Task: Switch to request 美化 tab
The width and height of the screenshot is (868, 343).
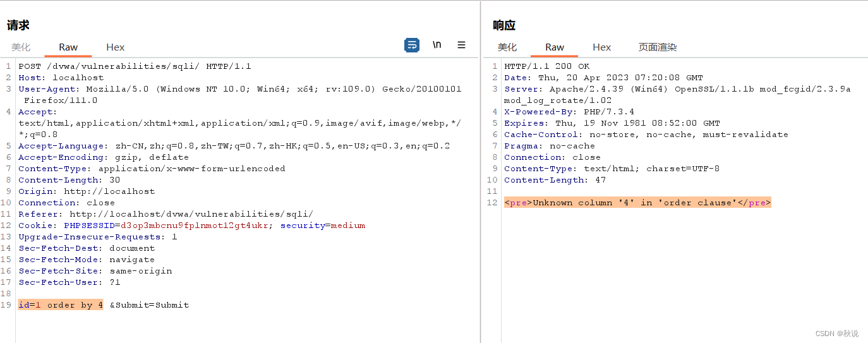Action: [21, 47]
